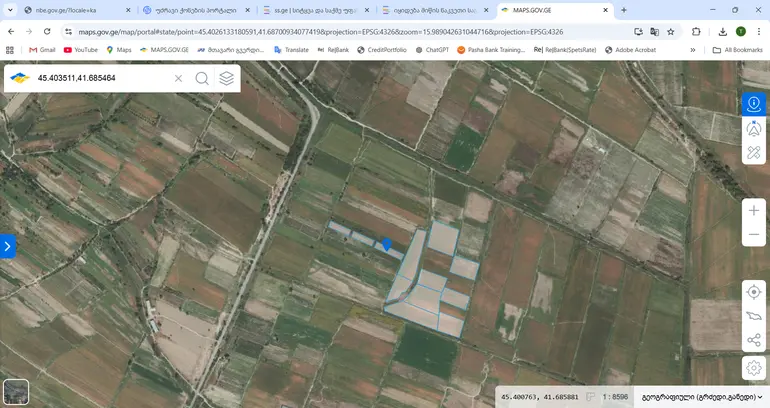Viewport: 770px width, 408px height.
Task: Open the Chrome profile avatar
Action: coord(741,31)
